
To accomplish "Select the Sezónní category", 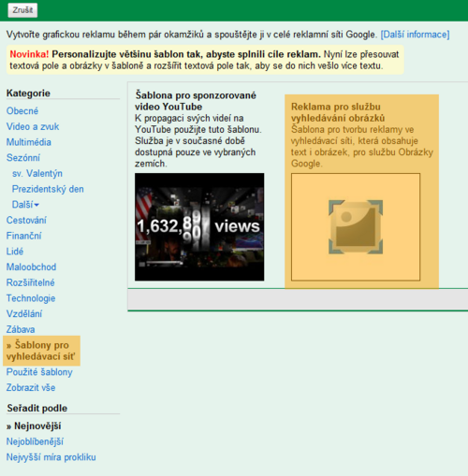I will [x=23, y=158].
